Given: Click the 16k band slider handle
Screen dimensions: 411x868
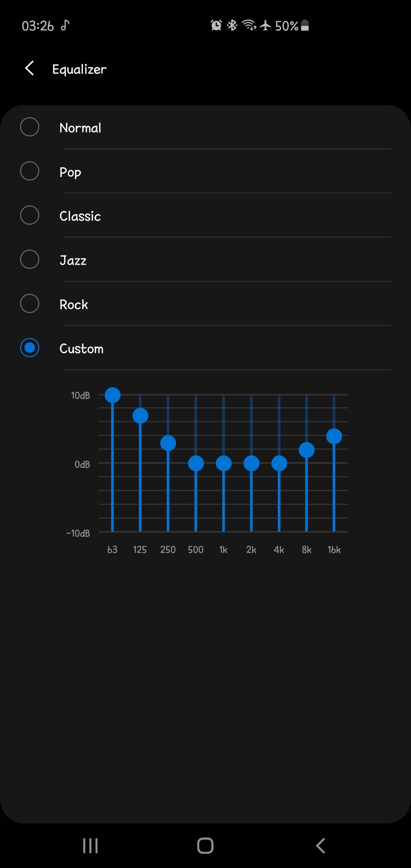Looking at the screenshot, I should pos(334,436).
